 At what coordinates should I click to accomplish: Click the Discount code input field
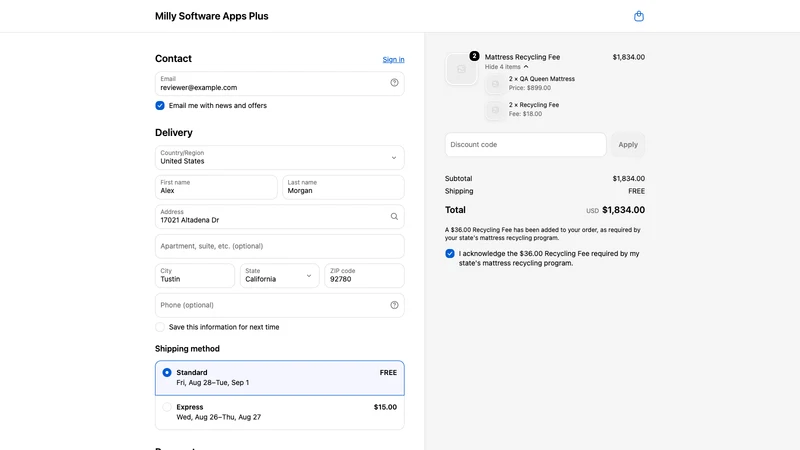(x=526, y=145)
